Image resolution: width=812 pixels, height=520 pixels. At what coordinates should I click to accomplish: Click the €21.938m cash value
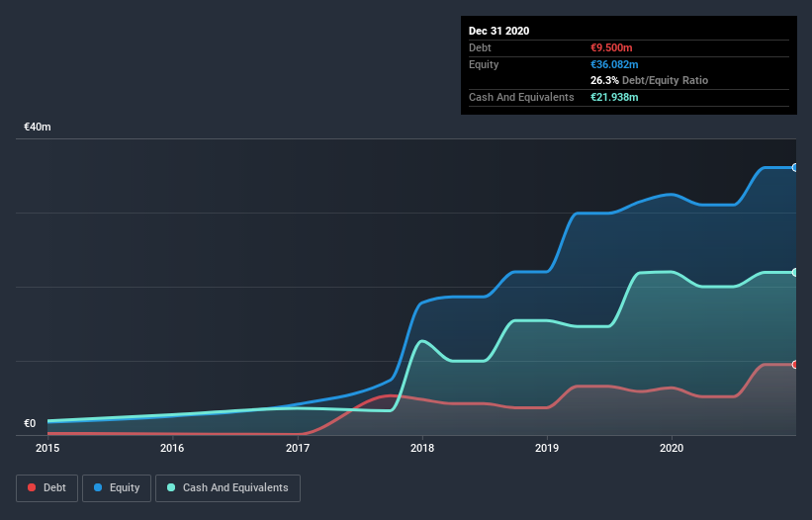click(x=614, y=97)
